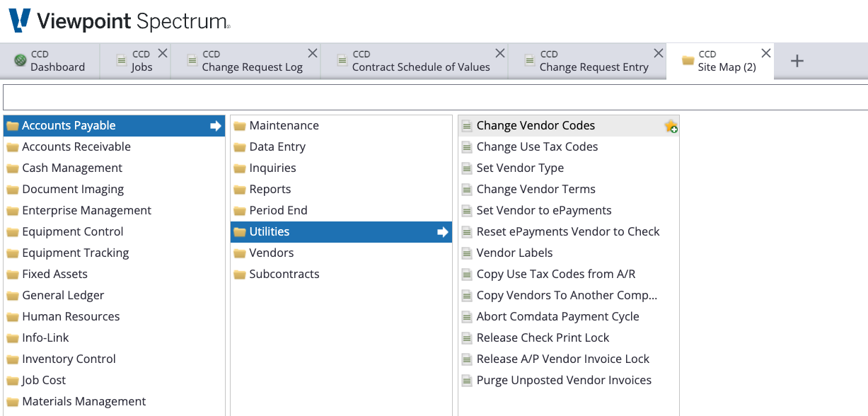Open Copy Vendors To Another Company
The width and height of the screenshot is (868, 416).
click(569, 296)
